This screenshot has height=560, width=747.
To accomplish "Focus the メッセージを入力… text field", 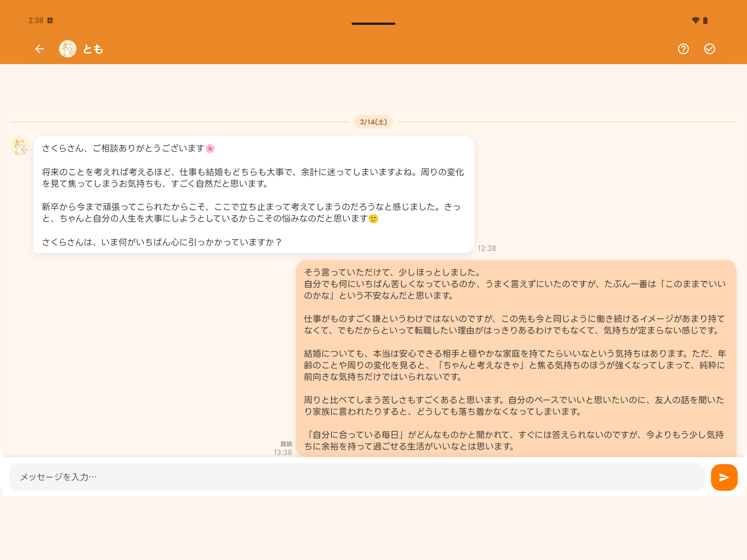I will pos(357,477).
